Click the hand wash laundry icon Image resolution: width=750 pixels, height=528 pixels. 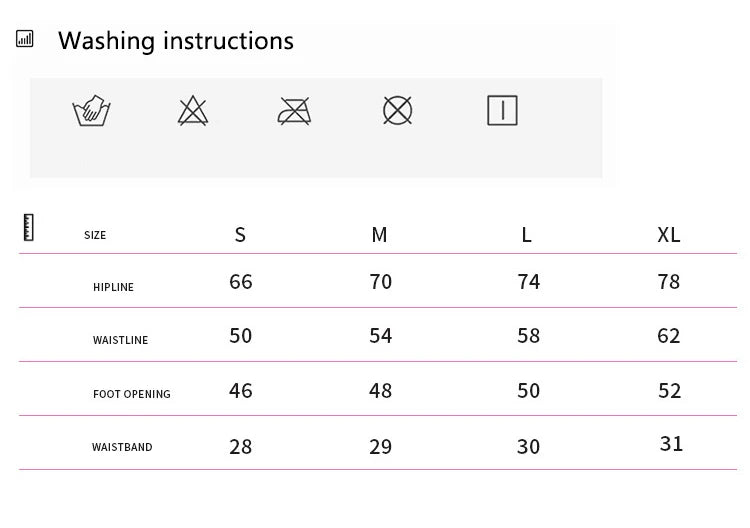[x=91, y=110]
